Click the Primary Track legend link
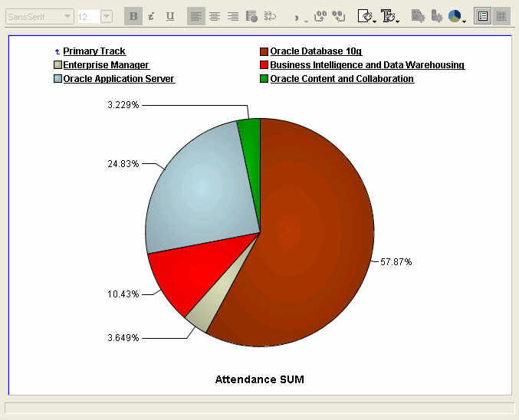The width and height of the screenshot is (519, 420). pos(94,51)
